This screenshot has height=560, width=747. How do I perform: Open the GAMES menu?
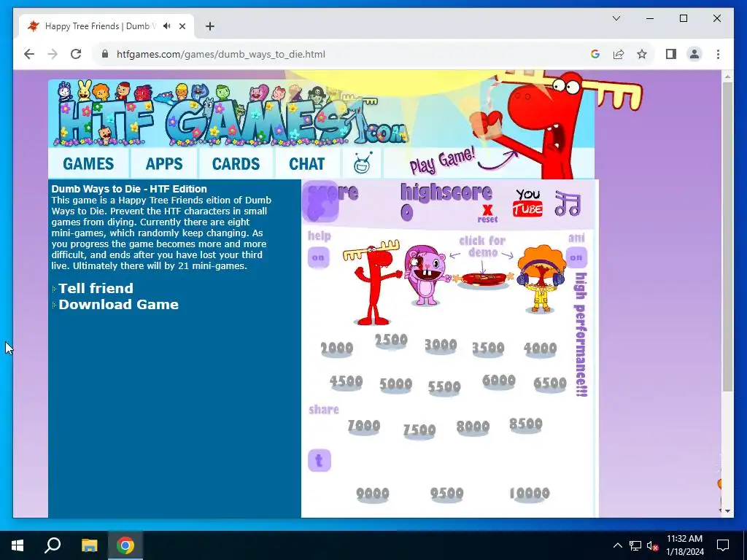[88, 164]
